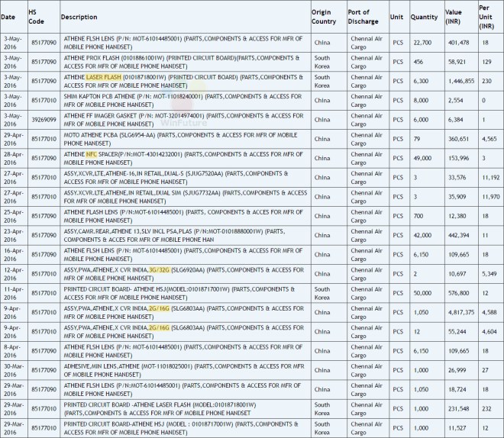Image resolution: width=504 pixels, height=438 pixels.
Task: Select the value cell 401,478
Action: coord(459,43)
